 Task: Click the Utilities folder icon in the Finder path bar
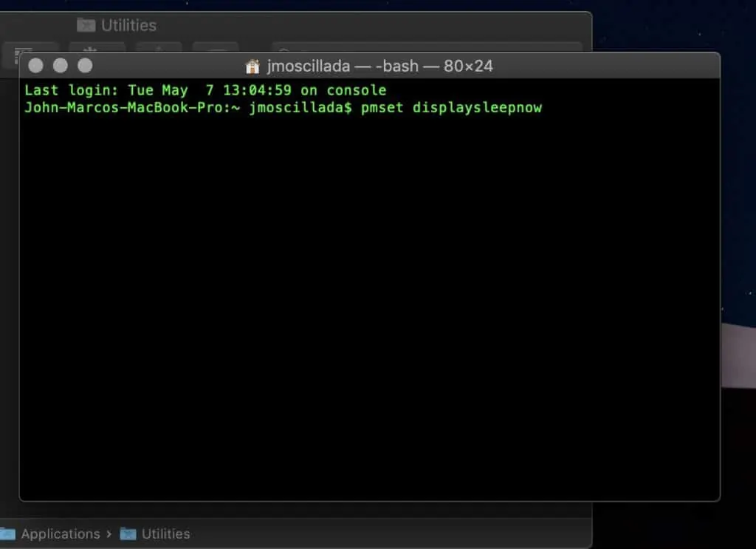(128, 533)
